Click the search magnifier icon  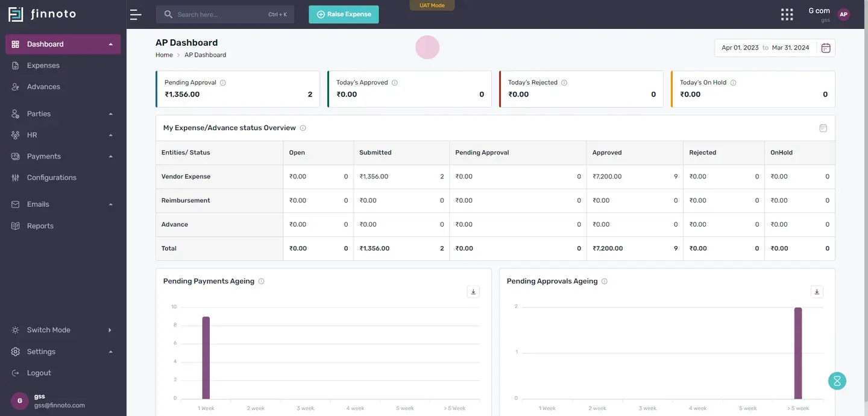click(x=168, y=14)
